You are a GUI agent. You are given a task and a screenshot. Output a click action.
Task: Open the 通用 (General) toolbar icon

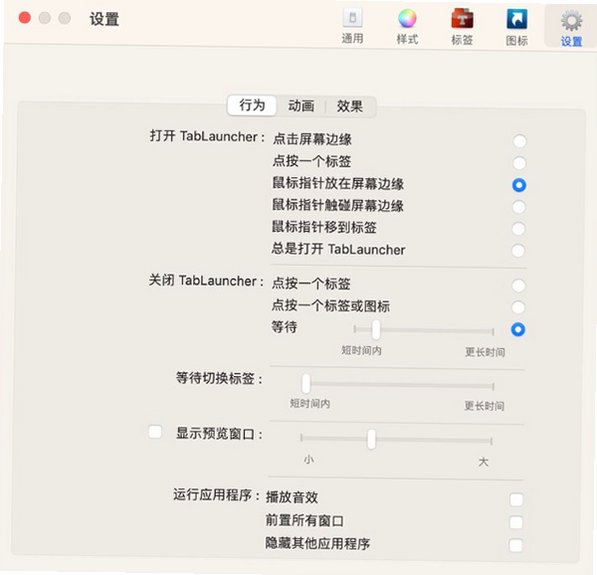coord(353,25)
